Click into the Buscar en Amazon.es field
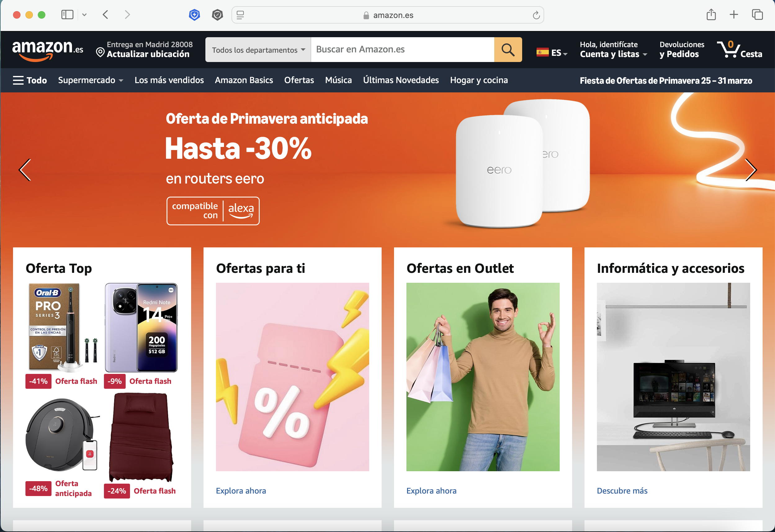Screen dimensions: 775x532 402,50
